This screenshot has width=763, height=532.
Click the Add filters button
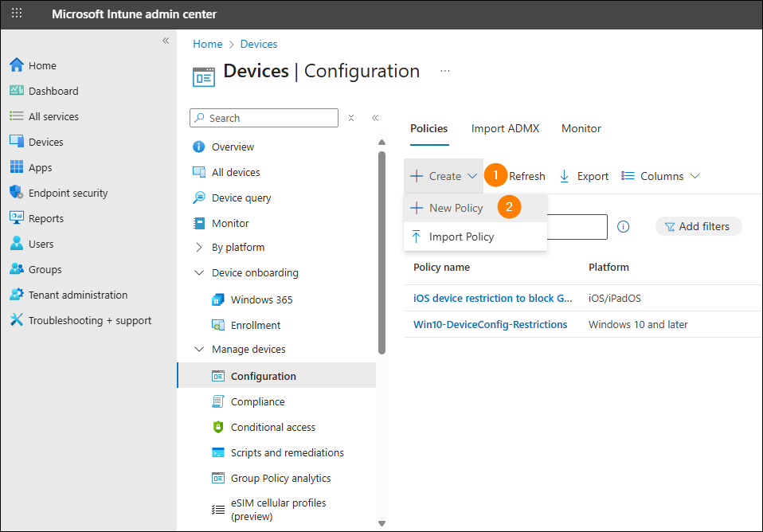click(698, 226)
